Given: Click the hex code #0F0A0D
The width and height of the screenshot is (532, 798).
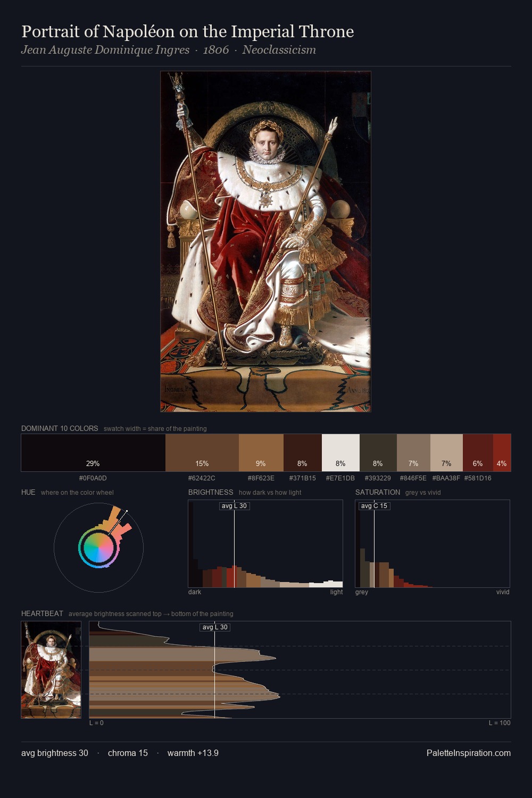Looking at the screenshot, I should pyautogui.click(x=93, y=478).
